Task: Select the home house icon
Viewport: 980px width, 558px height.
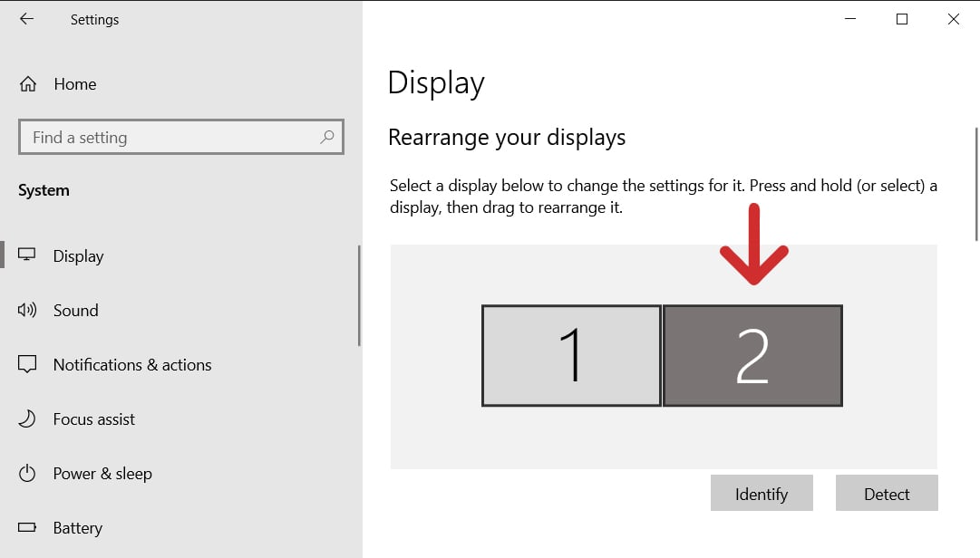Action: 28,83
